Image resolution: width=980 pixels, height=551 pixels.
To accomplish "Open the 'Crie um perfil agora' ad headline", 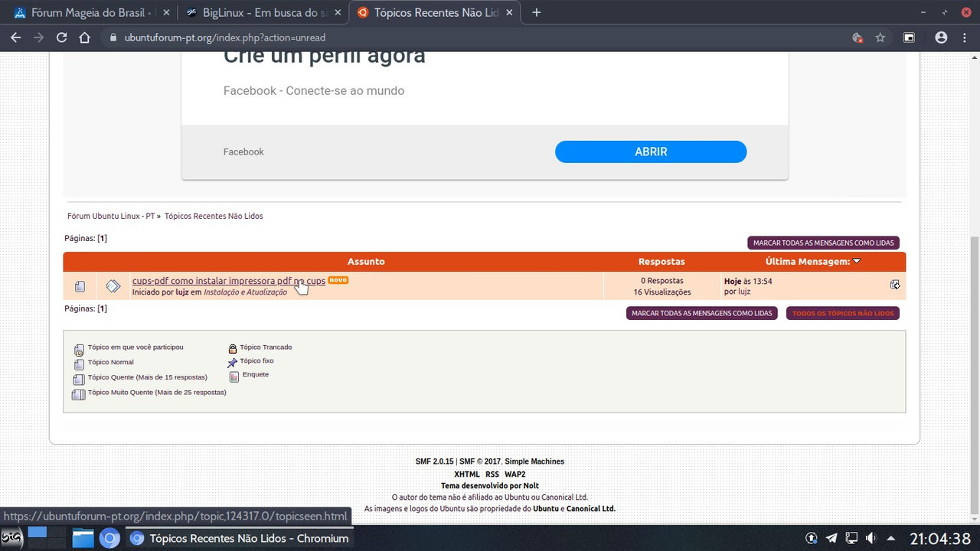I will click(324, 58).
